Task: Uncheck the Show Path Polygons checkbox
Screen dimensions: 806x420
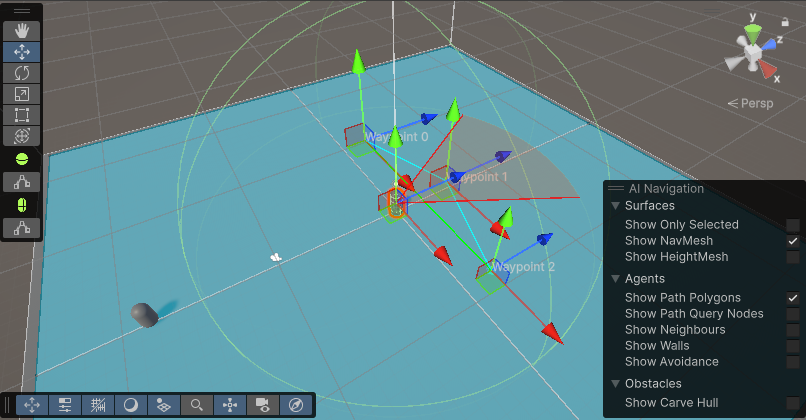Action: tap(793, 298)
